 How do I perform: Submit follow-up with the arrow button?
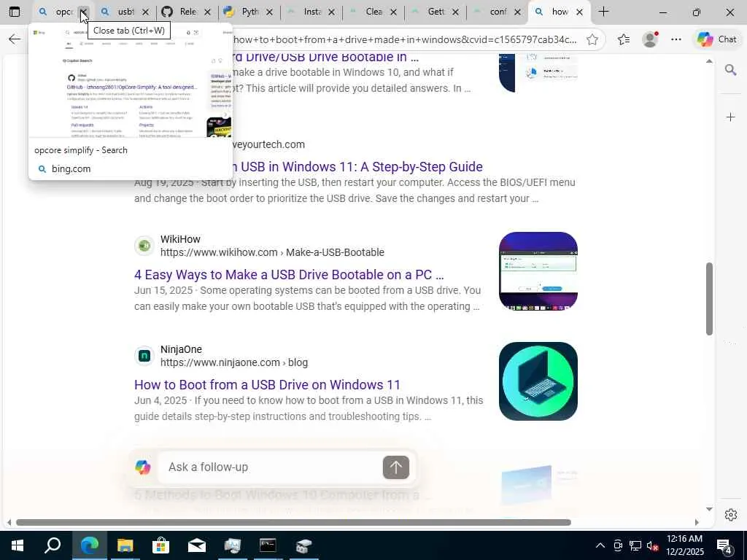point(396,467)
